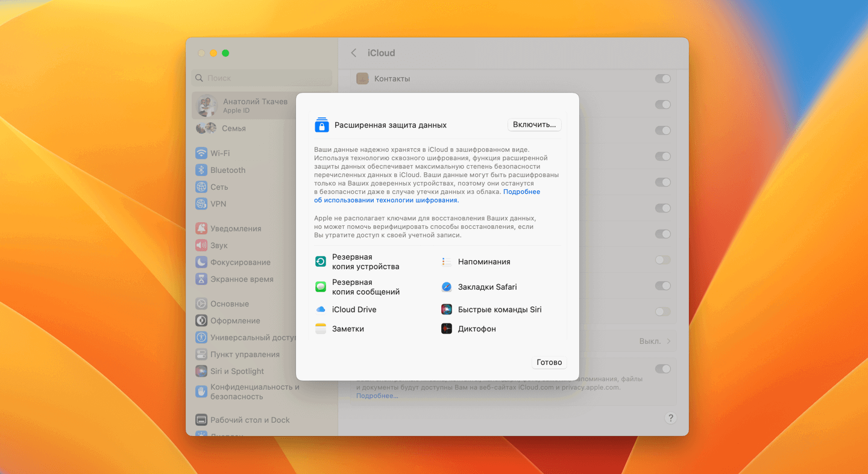868x474 pixels.
Task: Click the Семья family avatars icon
Action: (206, 128)
